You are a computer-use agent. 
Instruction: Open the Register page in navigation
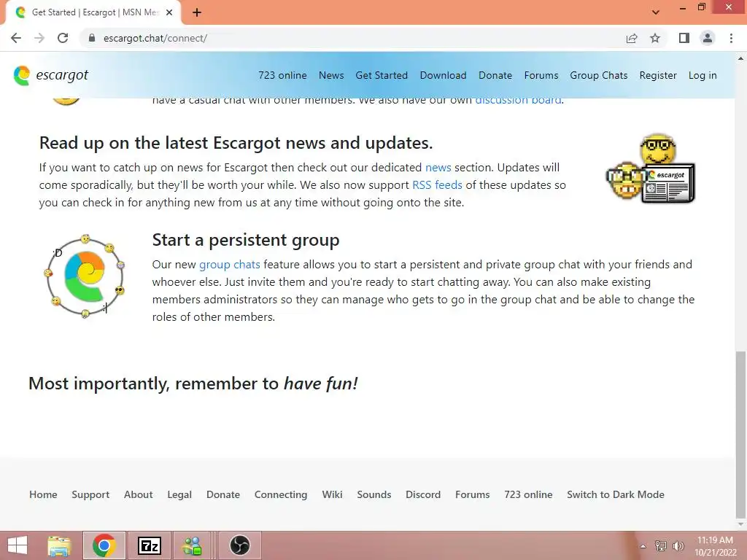click(x=658, y=75)
